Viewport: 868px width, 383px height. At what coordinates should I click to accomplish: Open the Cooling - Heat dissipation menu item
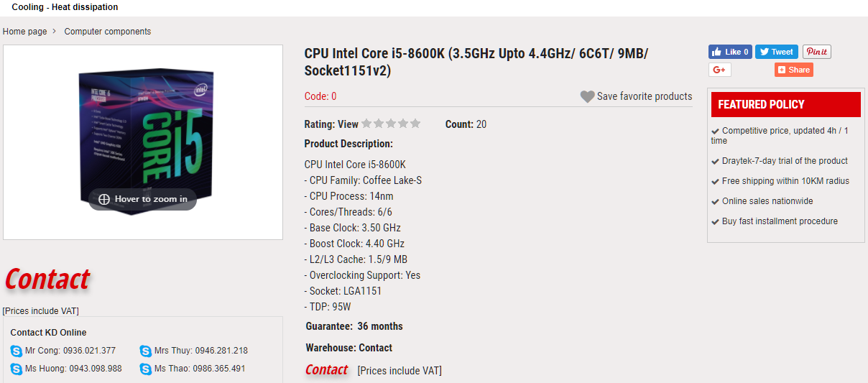(65, 7)
